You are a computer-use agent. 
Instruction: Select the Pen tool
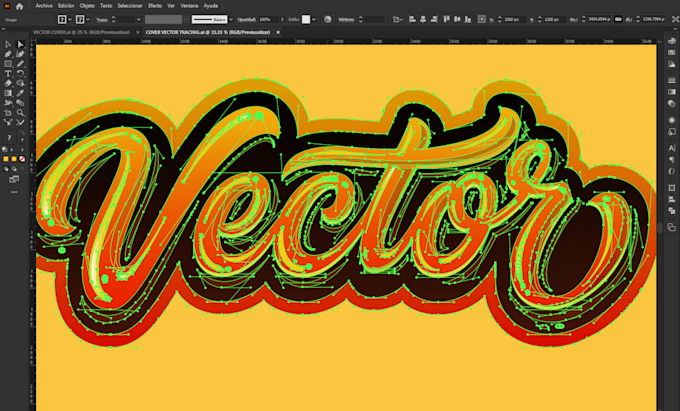(x=8, y=54)
